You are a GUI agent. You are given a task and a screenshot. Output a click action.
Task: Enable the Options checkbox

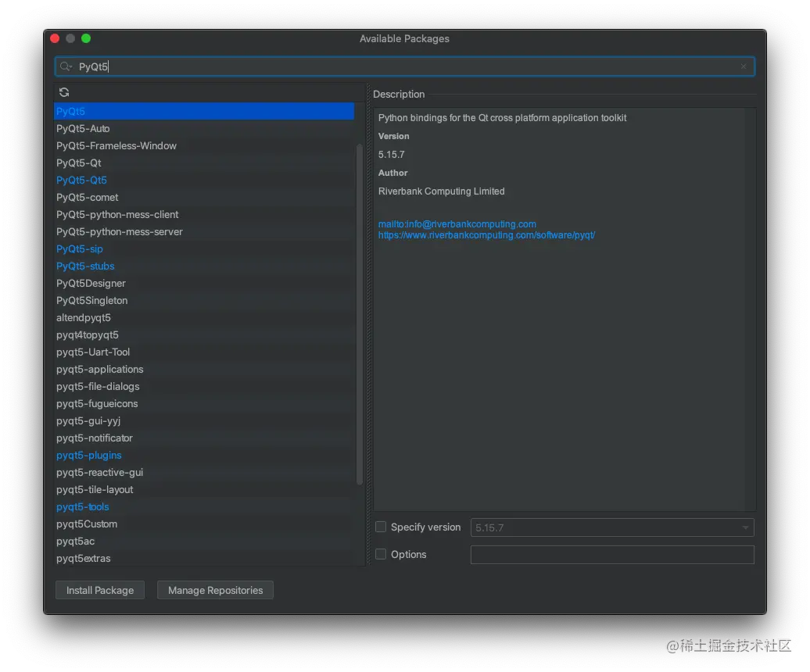coord(381,554)
